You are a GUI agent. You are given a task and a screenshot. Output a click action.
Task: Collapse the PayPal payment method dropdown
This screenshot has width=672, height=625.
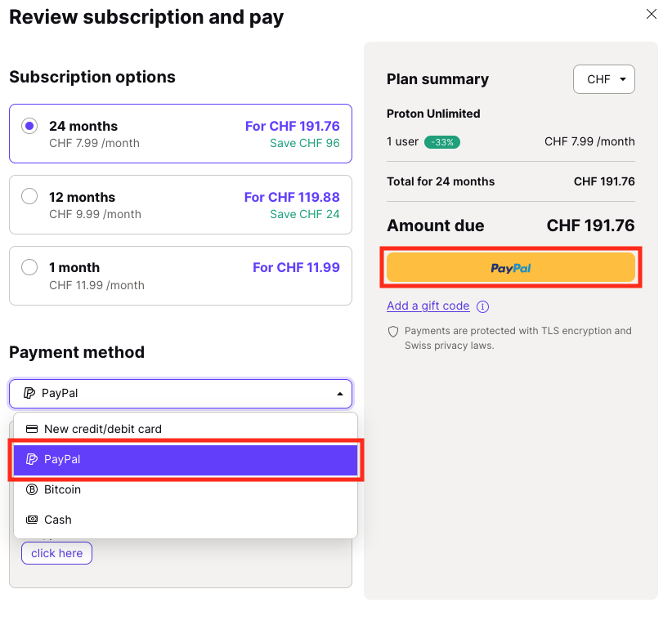click(x=181, y=393)
